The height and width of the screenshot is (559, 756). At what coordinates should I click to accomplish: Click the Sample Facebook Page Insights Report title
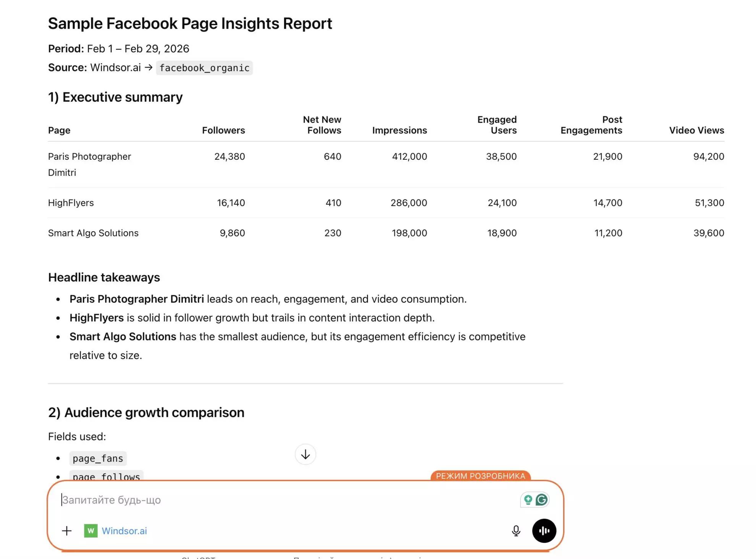point(190,23)
